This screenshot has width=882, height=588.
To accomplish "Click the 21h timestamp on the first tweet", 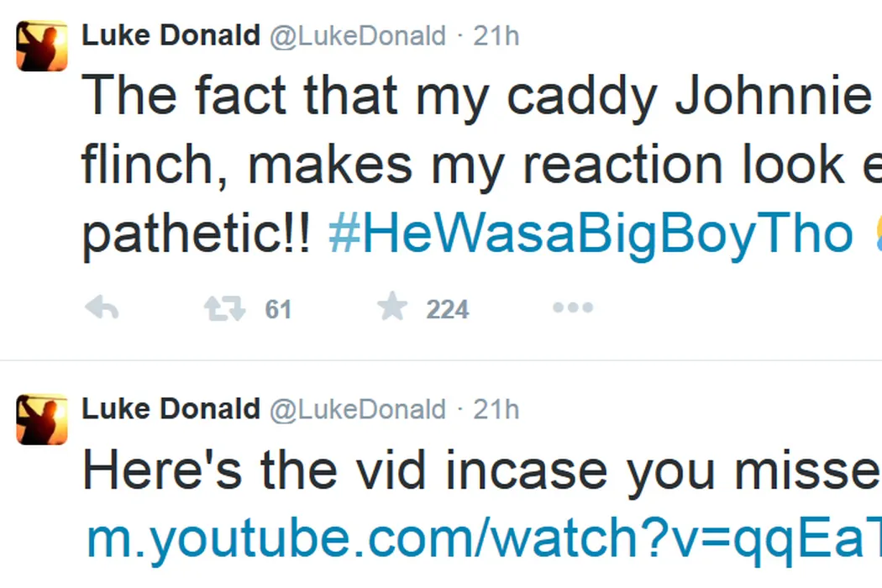I will pyautogui.click(x=496, y=36).
